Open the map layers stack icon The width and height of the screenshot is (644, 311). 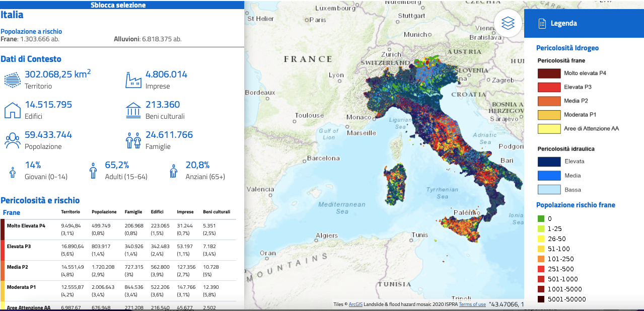pyautogui.click(x=508, y=23)
